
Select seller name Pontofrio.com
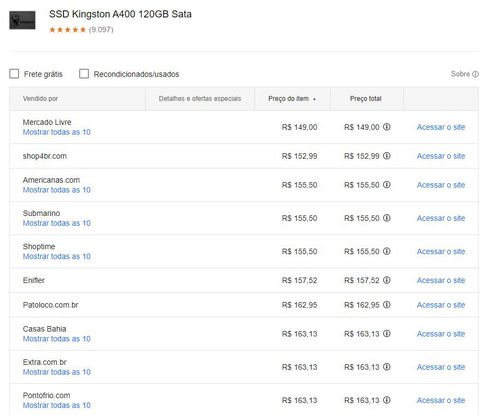coord(46,395)
